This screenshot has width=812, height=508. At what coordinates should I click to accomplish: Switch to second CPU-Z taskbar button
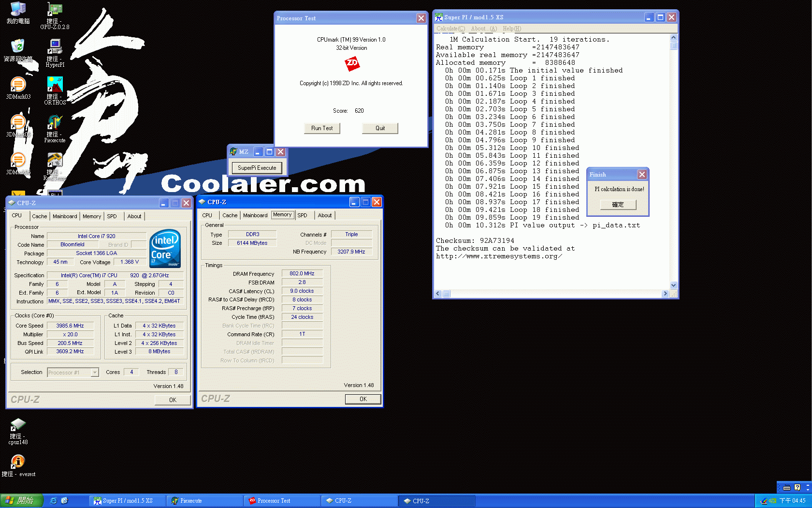click(437, 501)
